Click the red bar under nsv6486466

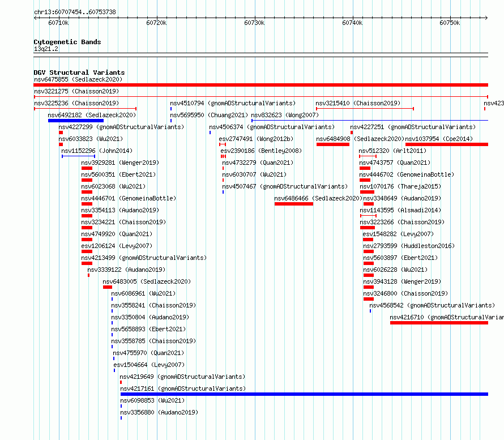click(294, 204)
